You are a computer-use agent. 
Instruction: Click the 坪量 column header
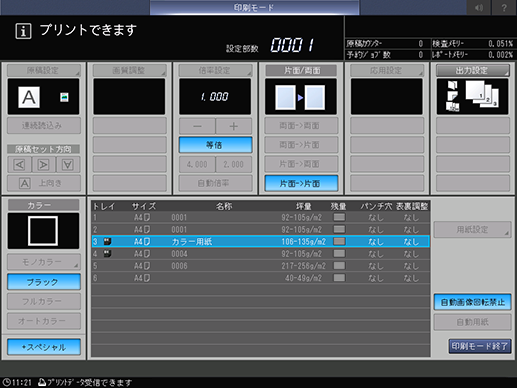[x=303, y=206]
